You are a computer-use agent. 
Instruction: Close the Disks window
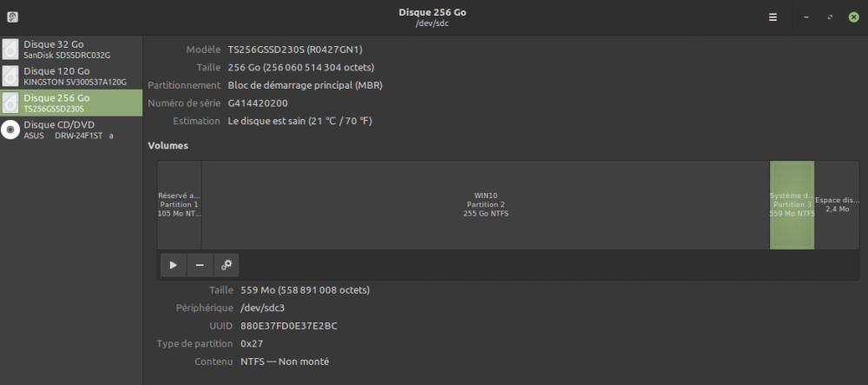(x=853, y=17)
